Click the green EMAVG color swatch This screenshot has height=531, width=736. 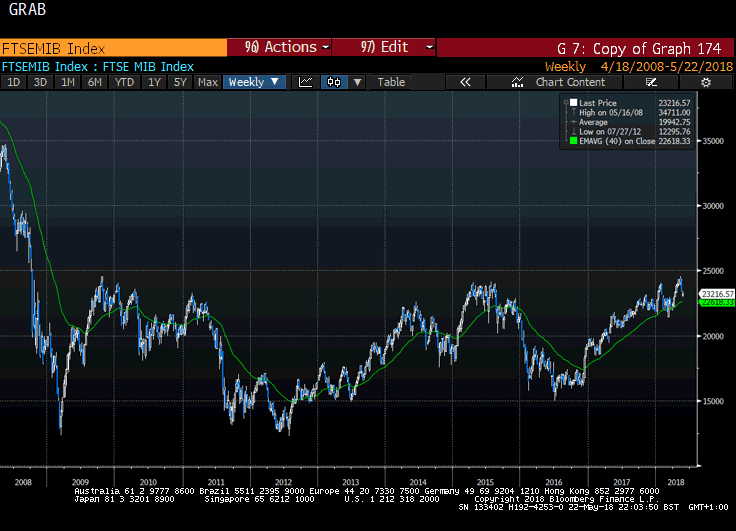click(x=572, y=142)
